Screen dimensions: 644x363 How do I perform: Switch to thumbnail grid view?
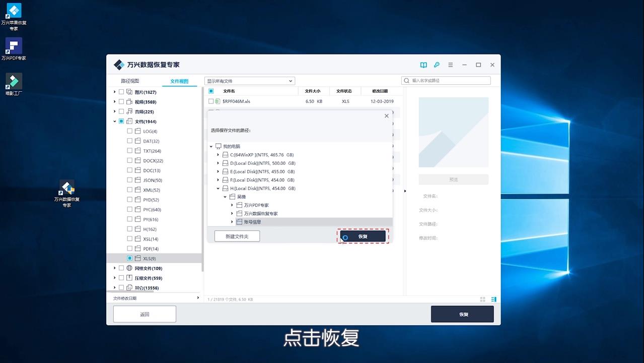[483, 299]
